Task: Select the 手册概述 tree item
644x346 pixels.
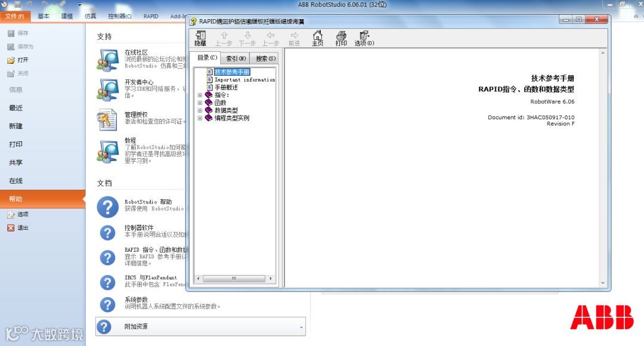Action: coord(227,87)
